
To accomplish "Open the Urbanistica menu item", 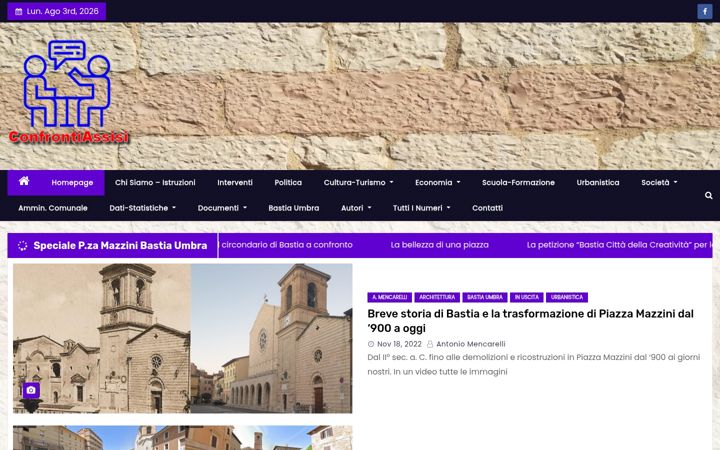I will pos(597,183).
